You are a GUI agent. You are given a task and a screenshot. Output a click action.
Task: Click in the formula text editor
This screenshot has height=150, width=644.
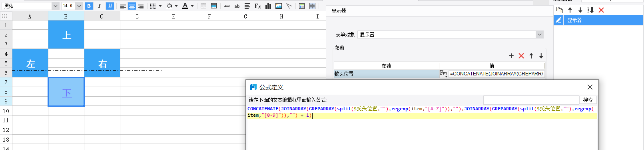coord(422,128)
